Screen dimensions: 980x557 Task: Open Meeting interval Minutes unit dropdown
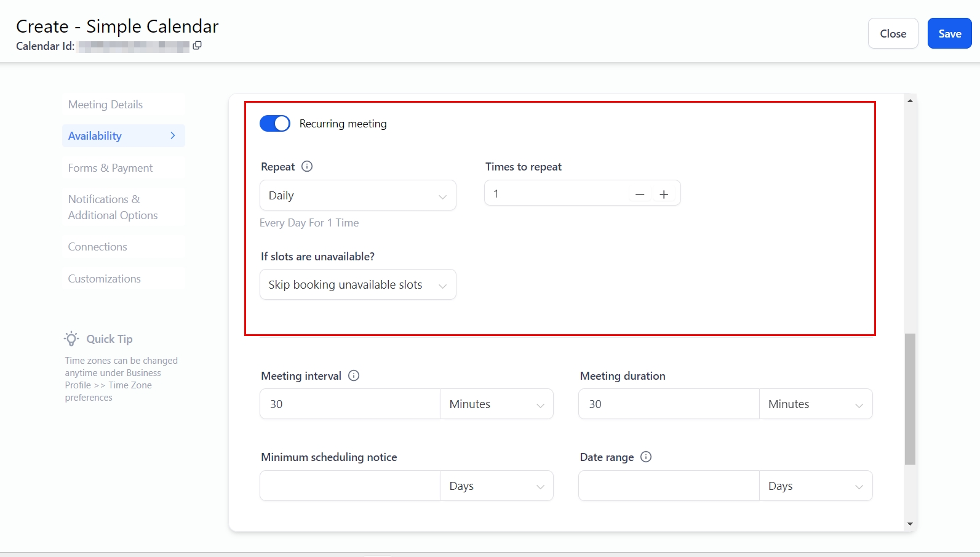point(496,404)
